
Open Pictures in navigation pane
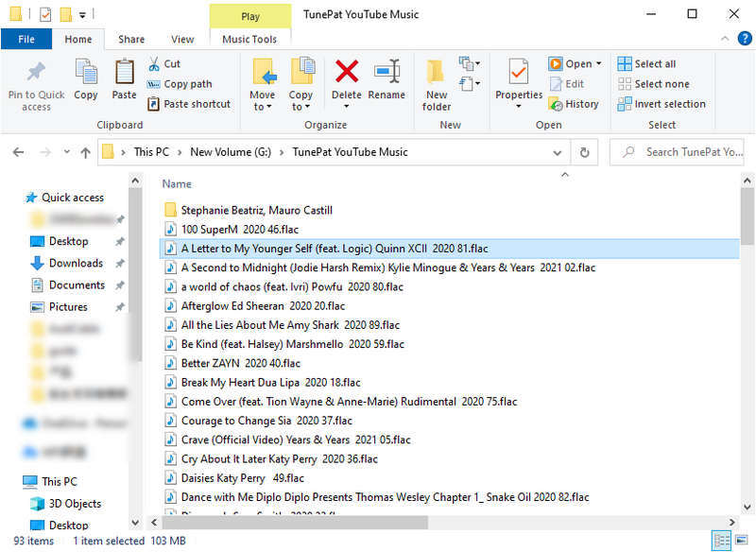[x=68, y=306]
